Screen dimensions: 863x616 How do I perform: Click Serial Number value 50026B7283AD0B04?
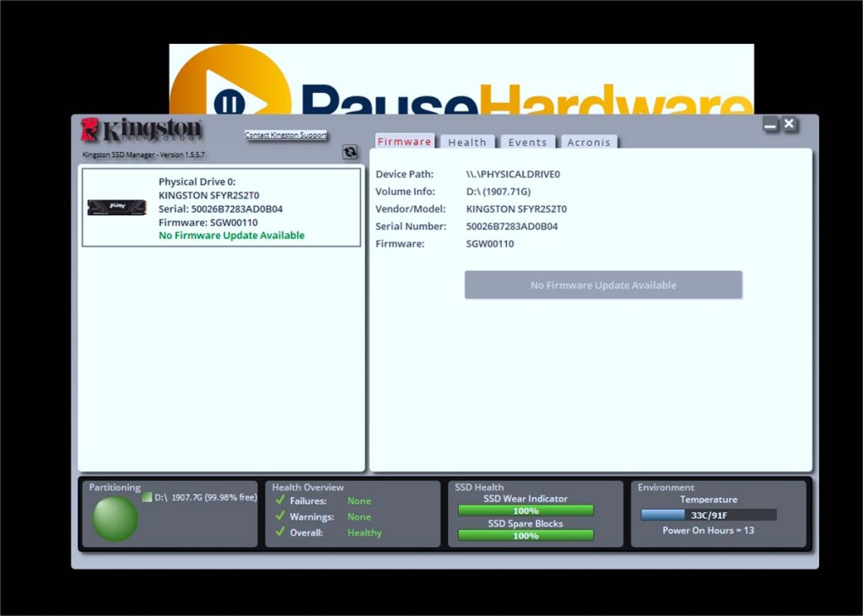(x=512, y=226)
